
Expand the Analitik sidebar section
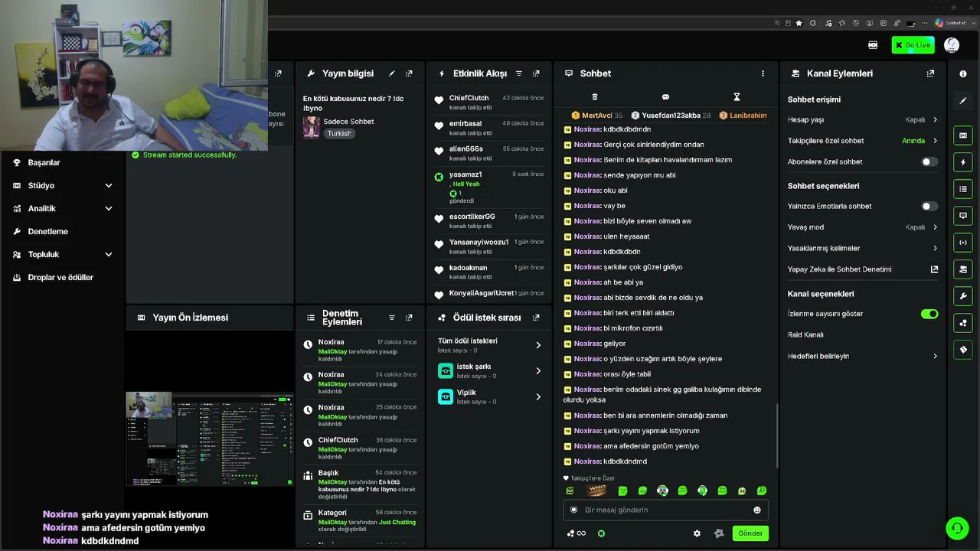point(63,208)
